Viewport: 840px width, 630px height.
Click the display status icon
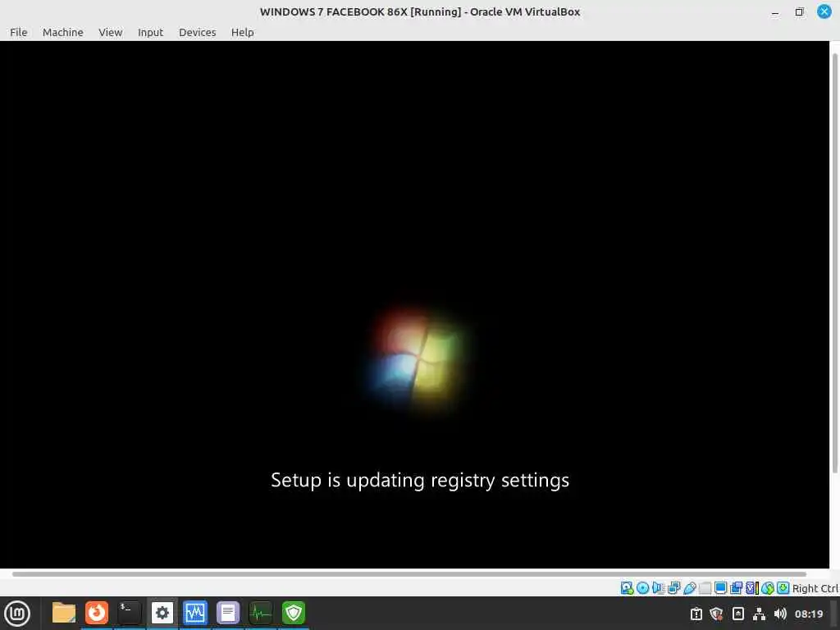[x=720, y=588]
